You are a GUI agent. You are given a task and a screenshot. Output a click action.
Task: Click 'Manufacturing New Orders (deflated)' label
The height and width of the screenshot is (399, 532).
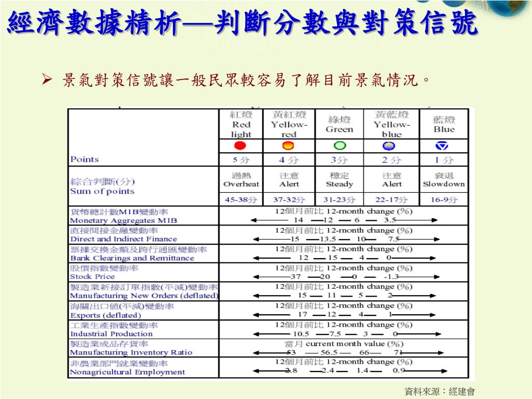tap(144, 296)
